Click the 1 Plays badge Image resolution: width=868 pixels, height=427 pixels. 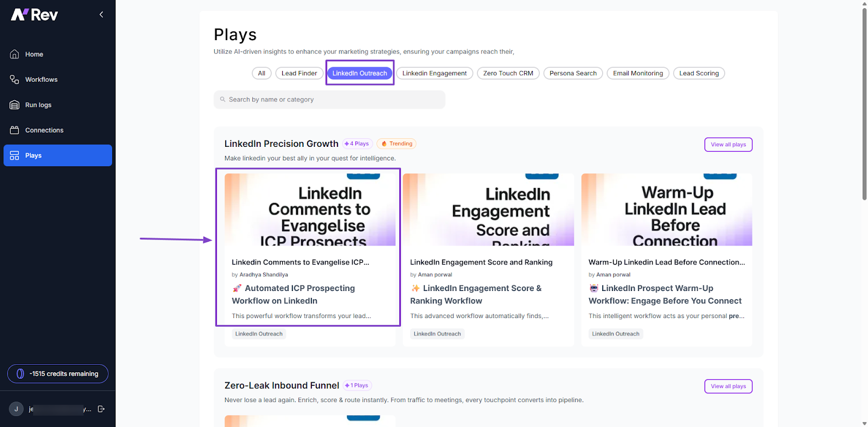tap(357, 385)
